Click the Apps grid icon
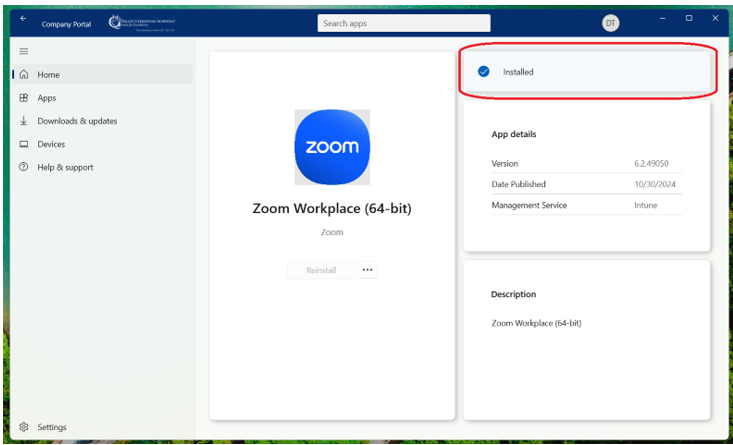Viewport: 733px width, 445px height. point(24,98)
